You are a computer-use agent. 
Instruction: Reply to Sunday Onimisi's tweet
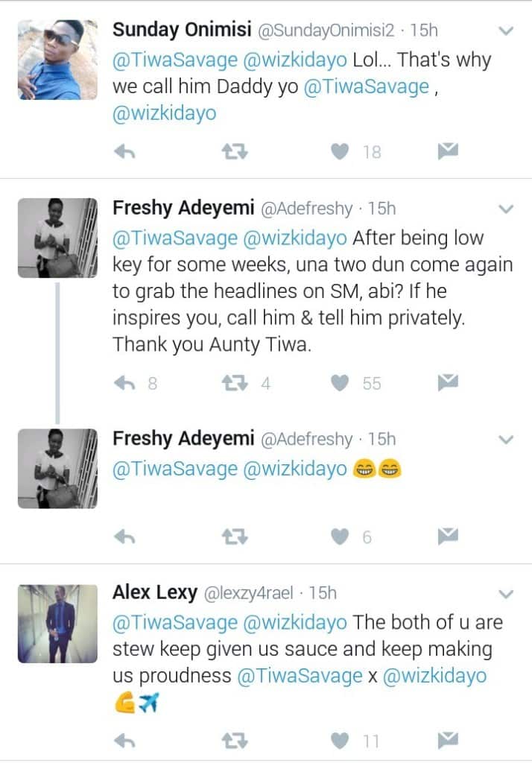[x=124, y=152]
